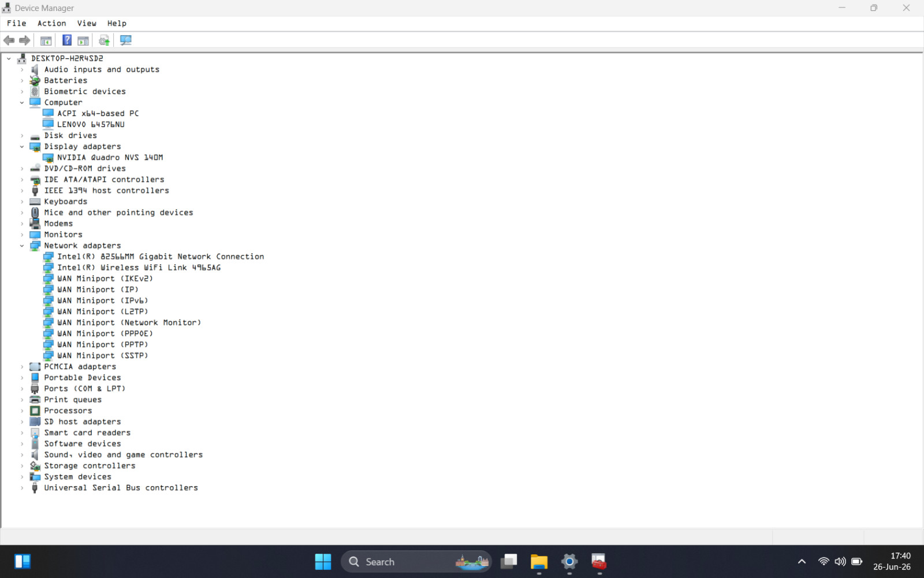Click the Back arrow in the toolbar
The image size is (924, 578).
tap(9, 40)
